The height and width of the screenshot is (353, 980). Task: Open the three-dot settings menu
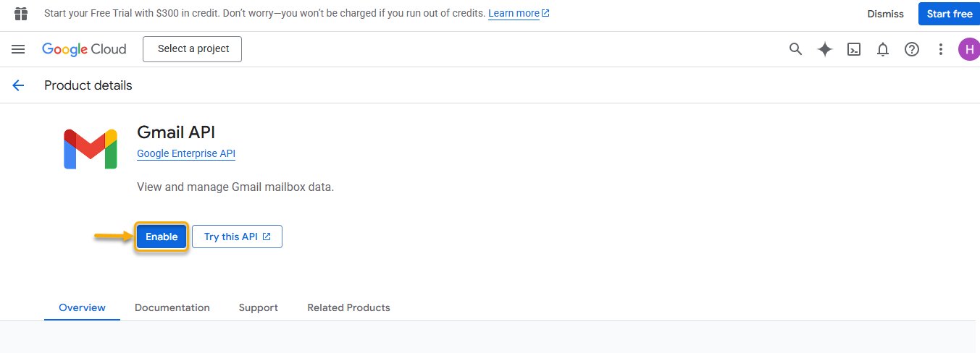point(941,49)
